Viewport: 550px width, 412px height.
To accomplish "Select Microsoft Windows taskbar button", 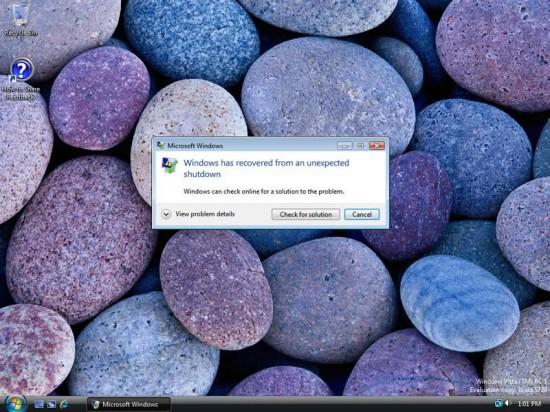I will click(x=129, y=404).
